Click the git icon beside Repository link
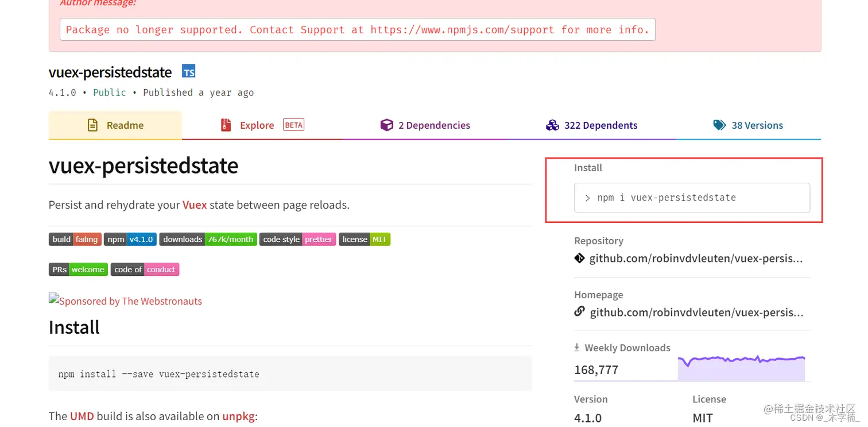The image size is (868, 427). point(579,258)
